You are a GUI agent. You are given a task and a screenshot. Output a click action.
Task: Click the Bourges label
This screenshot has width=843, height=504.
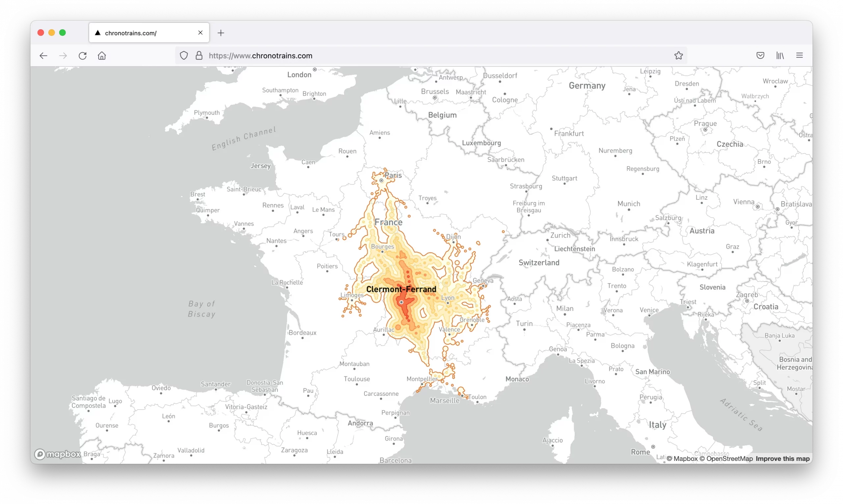coord(382,246)
